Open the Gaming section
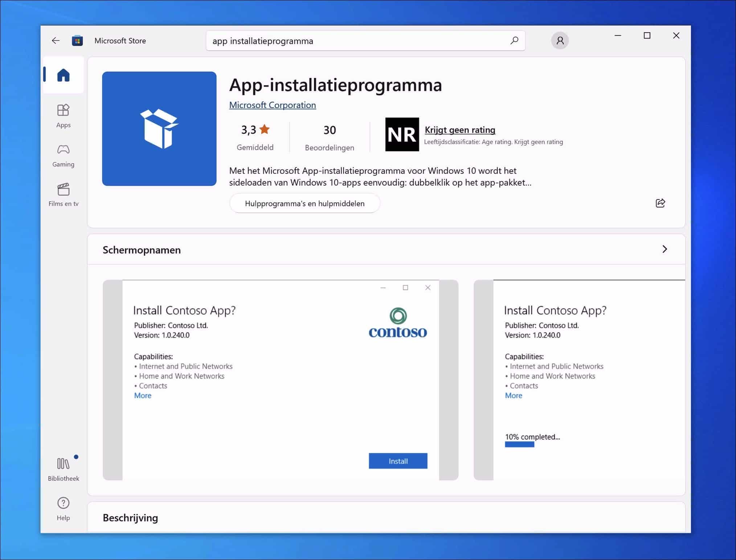736x560 pixels. point(64,155)
